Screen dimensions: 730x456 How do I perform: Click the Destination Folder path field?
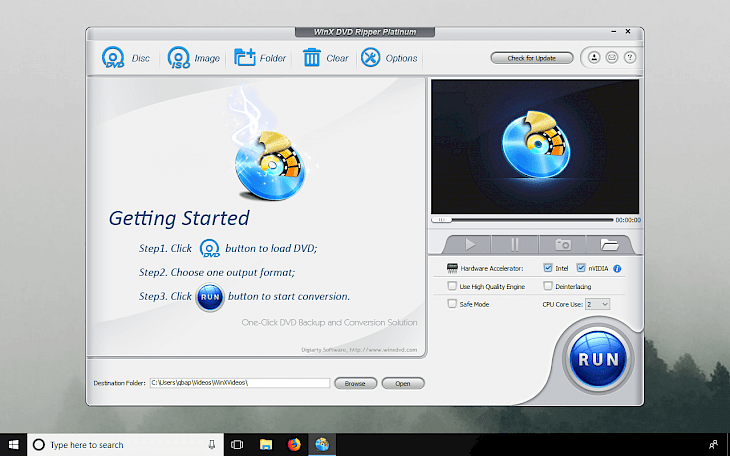[240, 383]
